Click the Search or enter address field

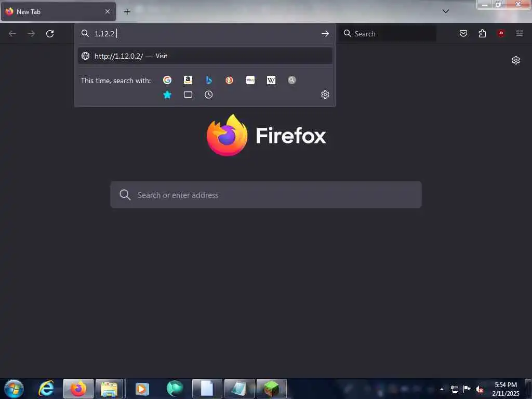[x=266, y=195]
